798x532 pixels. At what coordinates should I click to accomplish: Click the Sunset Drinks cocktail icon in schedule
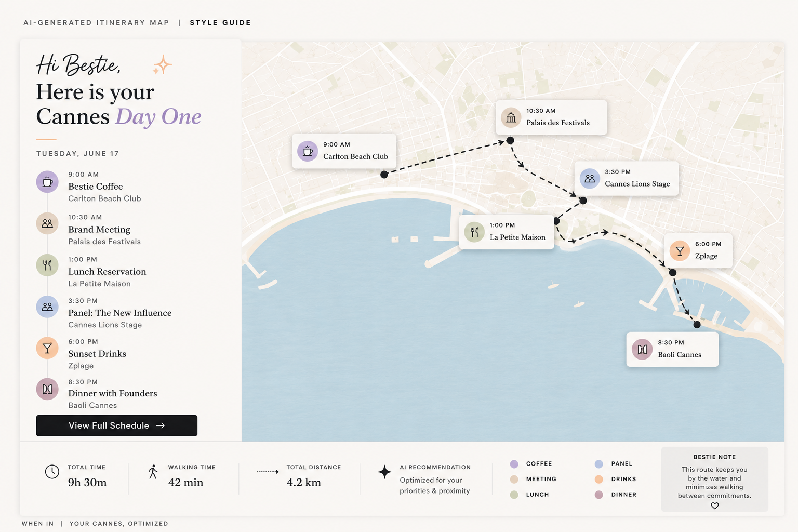[47, 348]
